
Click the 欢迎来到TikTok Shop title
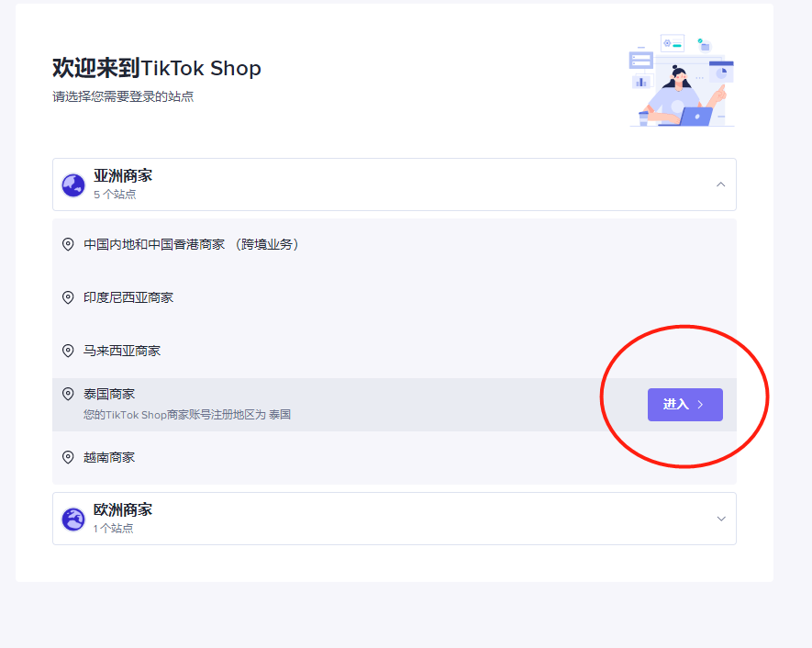pos(156,68)
